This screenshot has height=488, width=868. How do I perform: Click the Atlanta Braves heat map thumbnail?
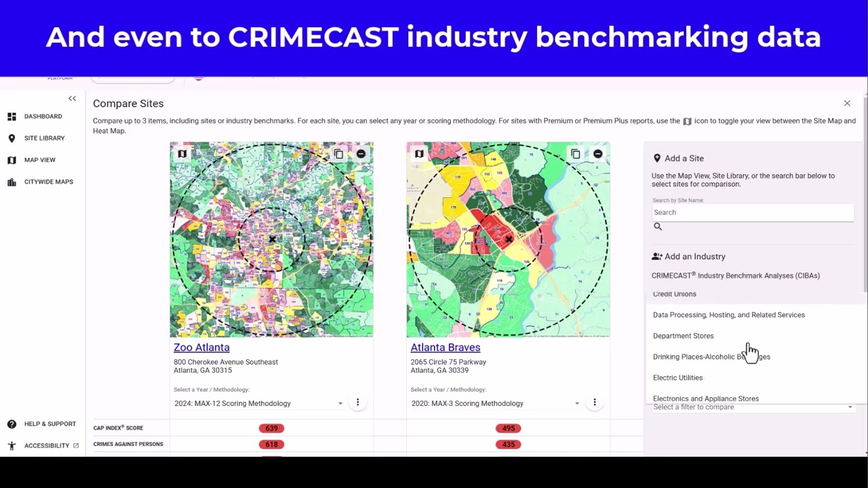click(x=508, y=239)
